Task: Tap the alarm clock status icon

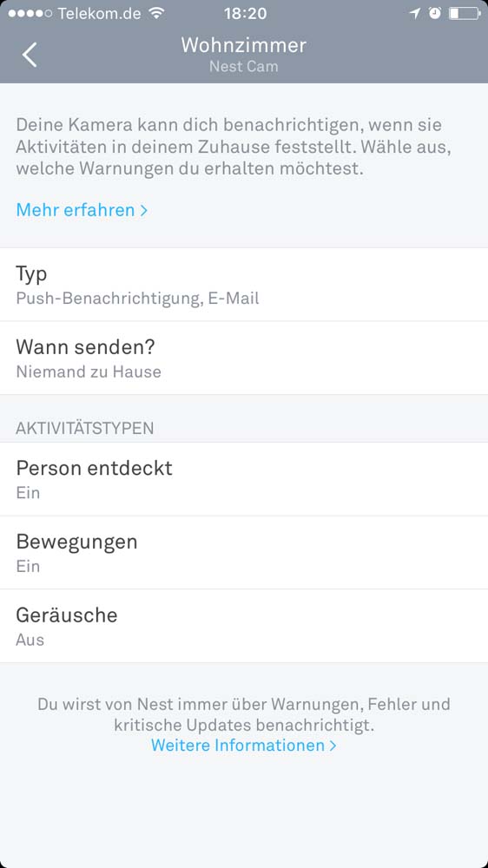Action: click(435, 13)
